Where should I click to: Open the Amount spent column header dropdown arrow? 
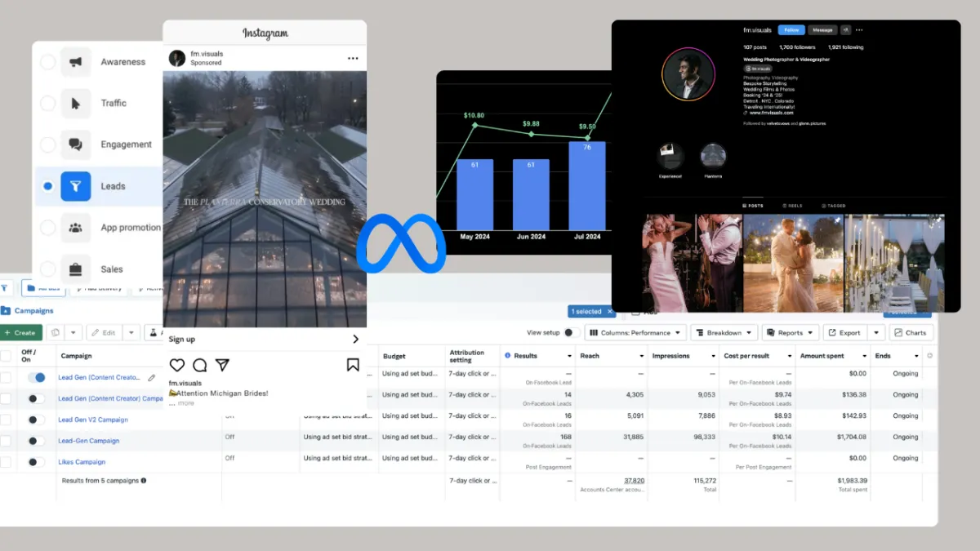864,357
